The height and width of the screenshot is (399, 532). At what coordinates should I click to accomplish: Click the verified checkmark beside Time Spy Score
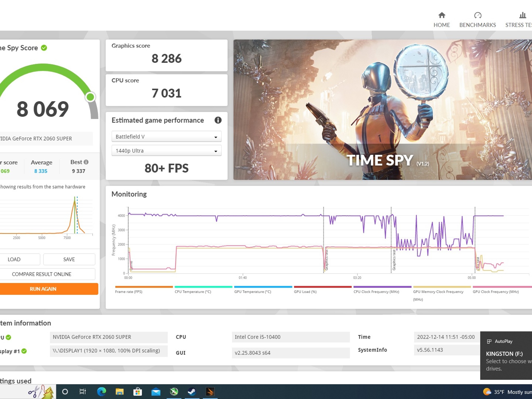point(44,48)
